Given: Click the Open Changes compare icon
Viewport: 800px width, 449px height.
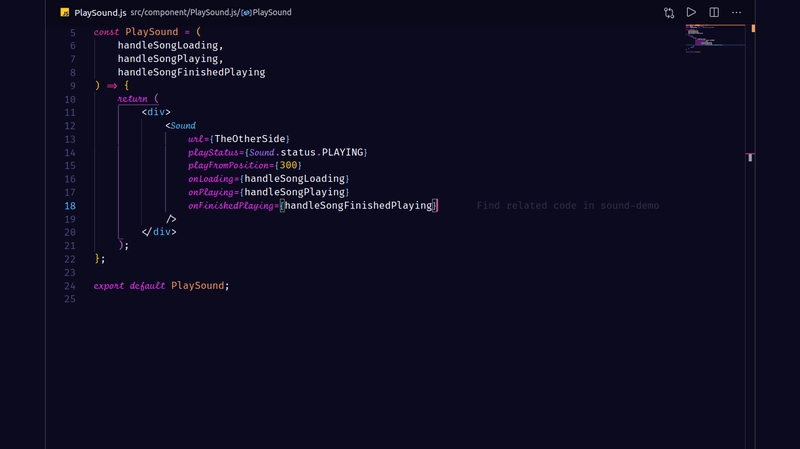Looking at the screenshot, I should 669,13.
